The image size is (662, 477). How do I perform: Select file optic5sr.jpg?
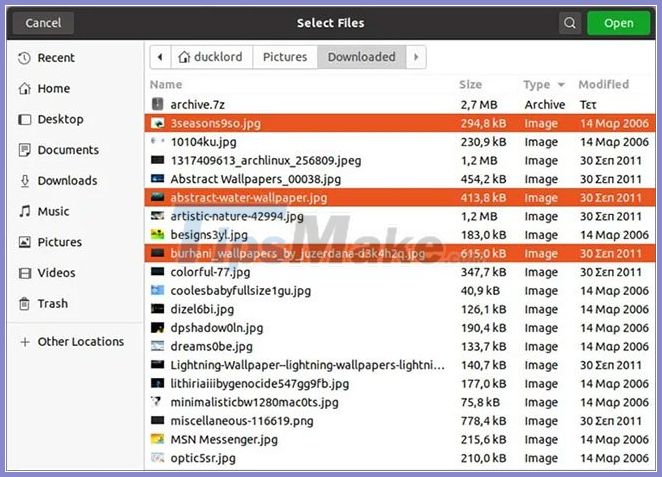(x=400, y=458)
